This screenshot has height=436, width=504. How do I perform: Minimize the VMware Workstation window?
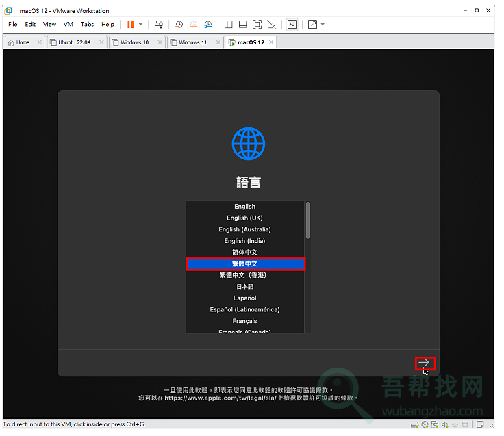(x=465, y=10)
